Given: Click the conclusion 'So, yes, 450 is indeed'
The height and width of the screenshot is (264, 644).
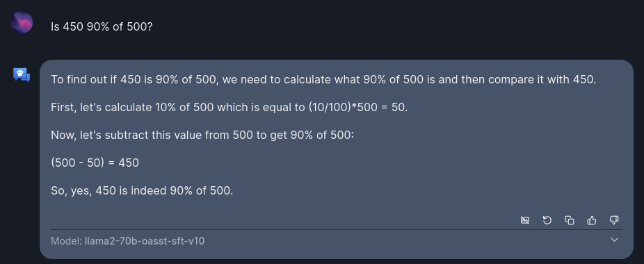Looking at the screenshot, I should [142, 191].
